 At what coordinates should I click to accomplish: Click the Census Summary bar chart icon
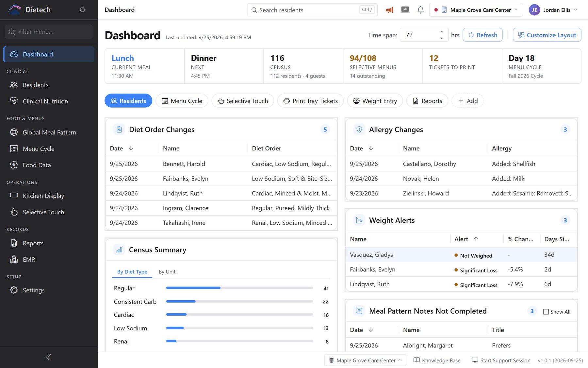tap(119, 250)
